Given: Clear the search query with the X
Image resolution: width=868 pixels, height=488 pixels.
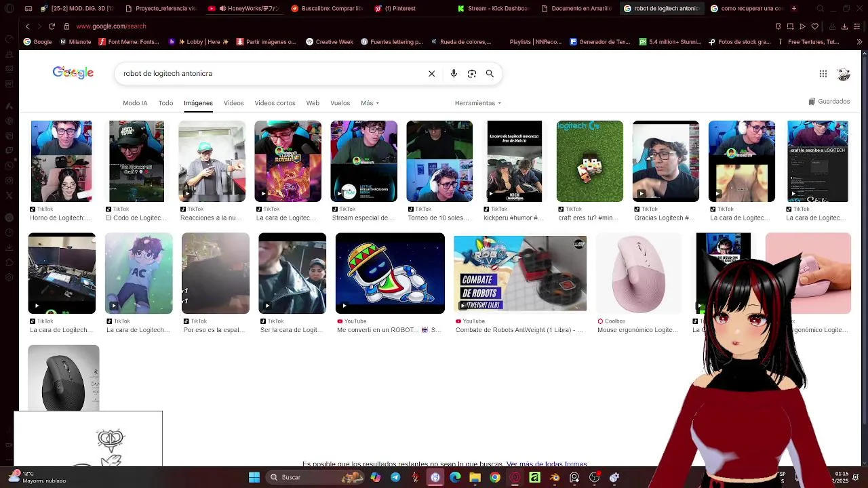Looking at the screenshot, I should pyautogui.click(x=431, y=73).
